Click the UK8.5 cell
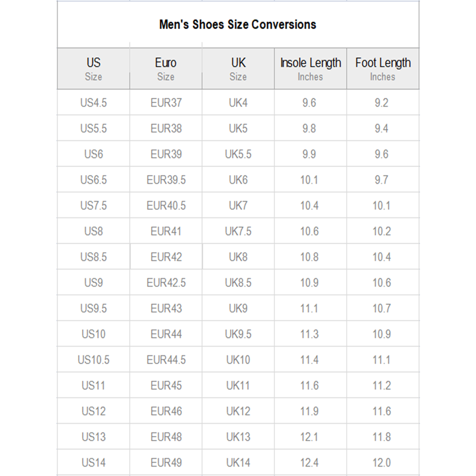This screenshot has height=476, width=476. coord(238,283)
